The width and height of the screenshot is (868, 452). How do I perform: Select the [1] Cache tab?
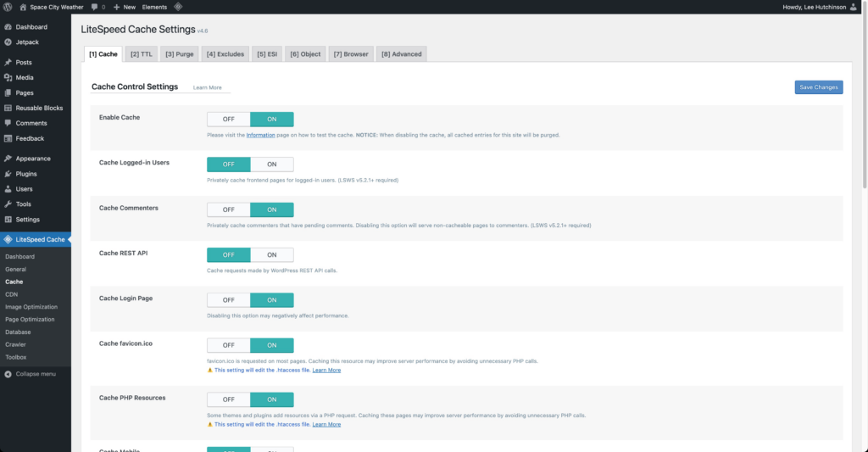[x=103, y=53]
